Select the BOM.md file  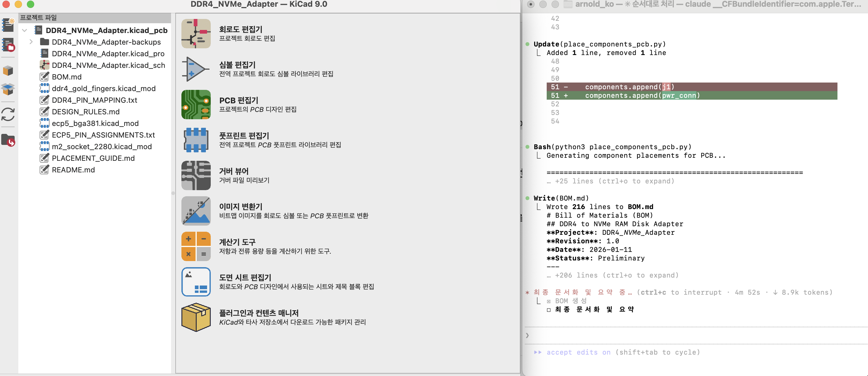67,77
